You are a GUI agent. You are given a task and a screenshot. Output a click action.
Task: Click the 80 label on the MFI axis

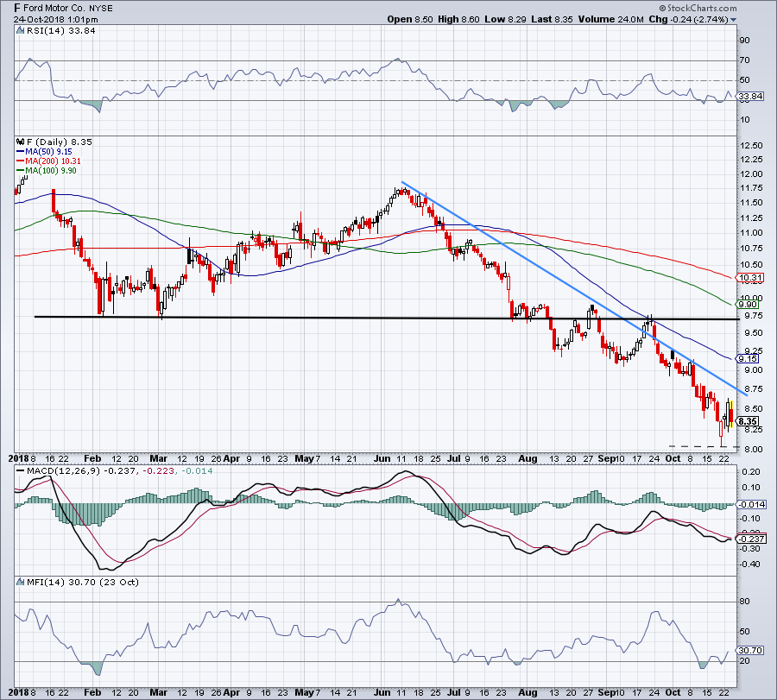point(744,602)
